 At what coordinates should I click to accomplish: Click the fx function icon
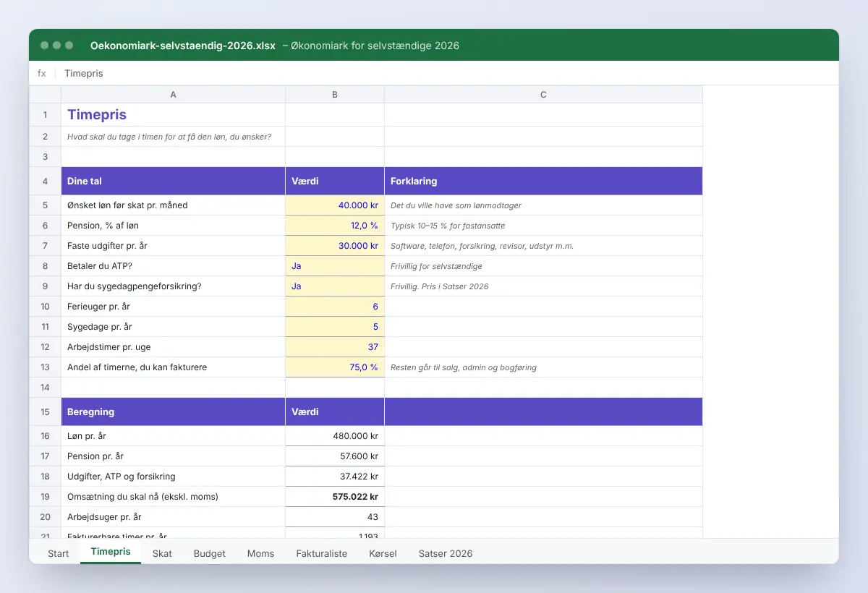[42, 73]
